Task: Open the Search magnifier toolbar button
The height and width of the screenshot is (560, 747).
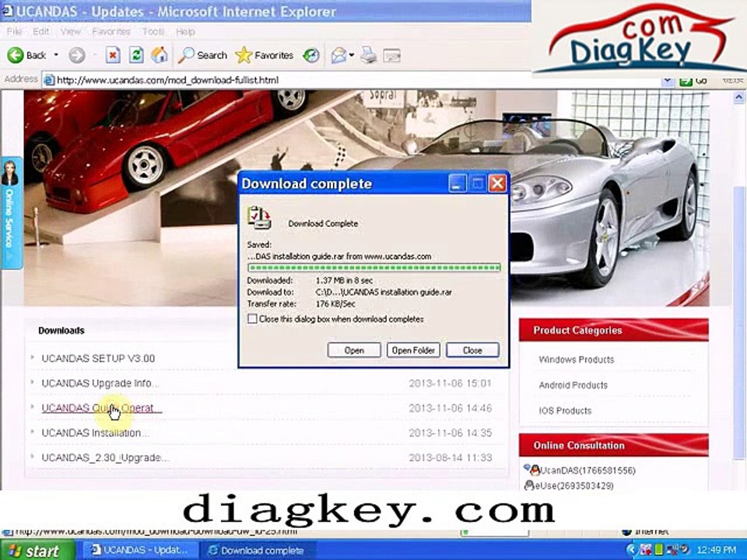Action: click(202, 55)
